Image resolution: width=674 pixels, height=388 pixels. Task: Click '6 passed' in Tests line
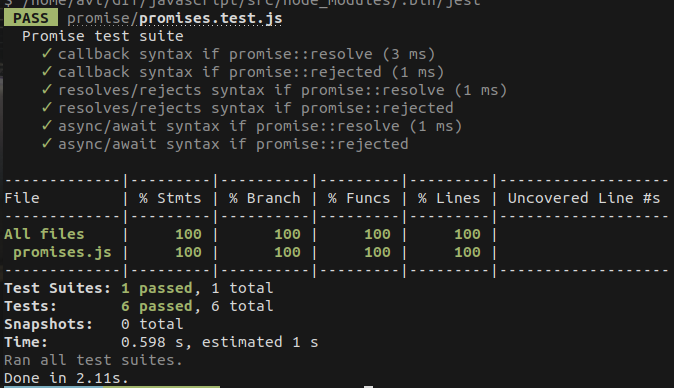point(157,306)
